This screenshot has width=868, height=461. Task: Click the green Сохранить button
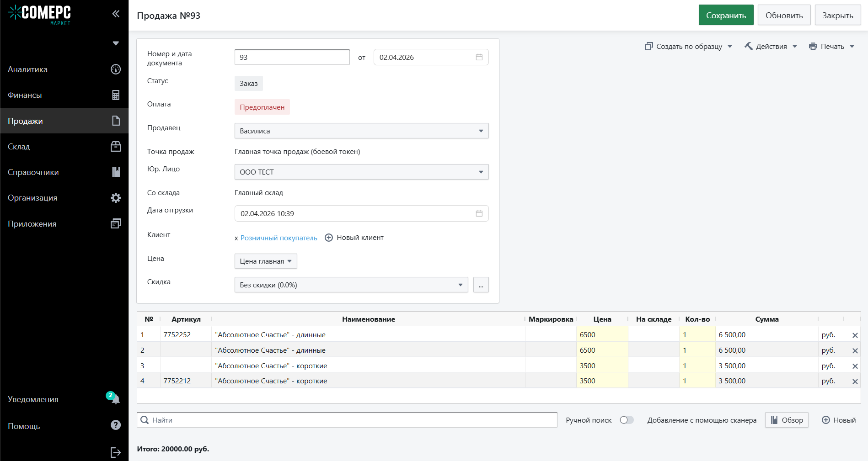(726, 16)
